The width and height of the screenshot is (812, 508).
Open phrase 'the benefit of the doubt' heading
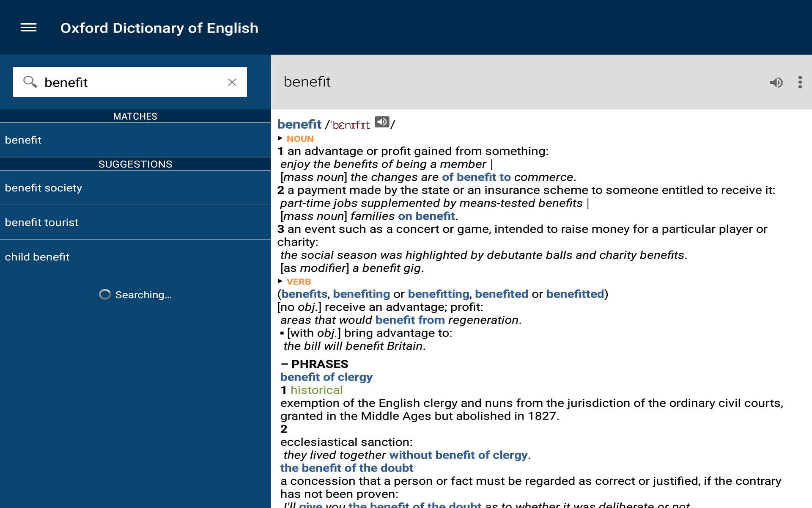tap(347, 468)
